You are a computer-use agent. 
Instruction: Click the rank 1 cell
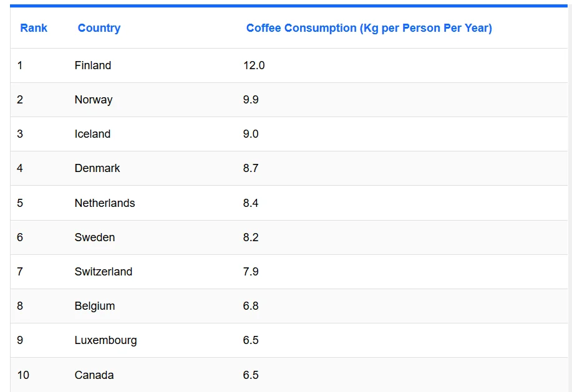tap(20, 65)
